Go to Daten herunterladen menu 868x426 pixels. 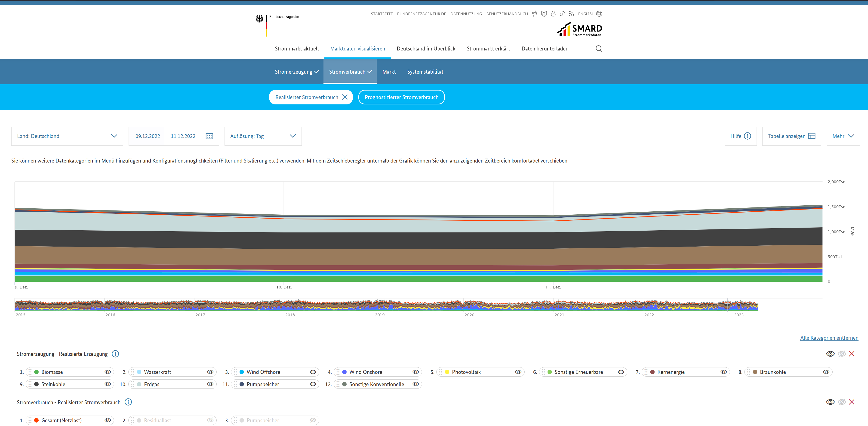tap(545, 49)
